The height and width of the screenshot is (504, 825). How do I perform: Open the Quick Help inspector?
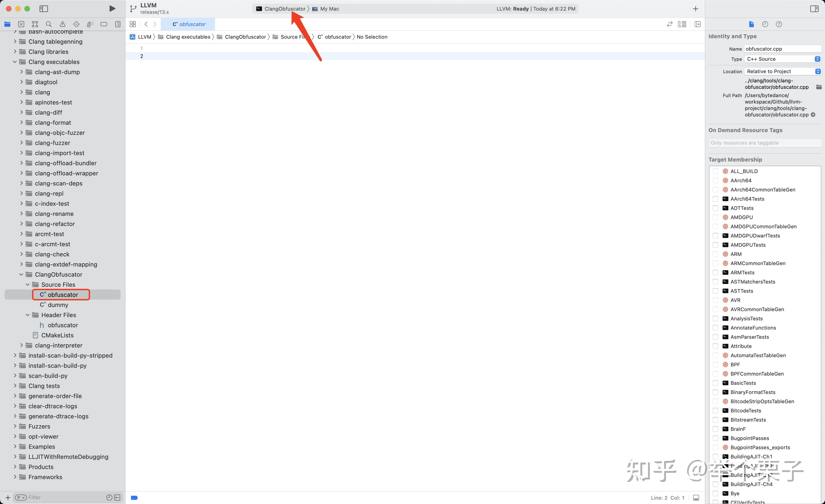click(779, 24)
